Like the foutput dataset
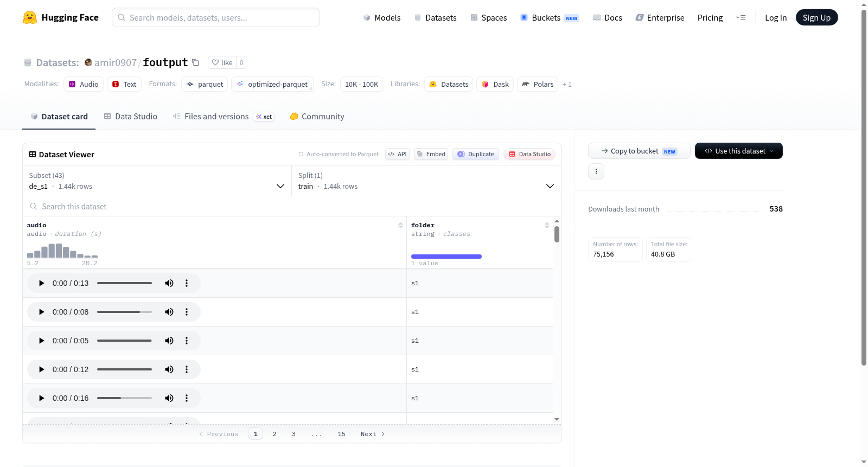This screenshot has height=467, width=868. 222,62
